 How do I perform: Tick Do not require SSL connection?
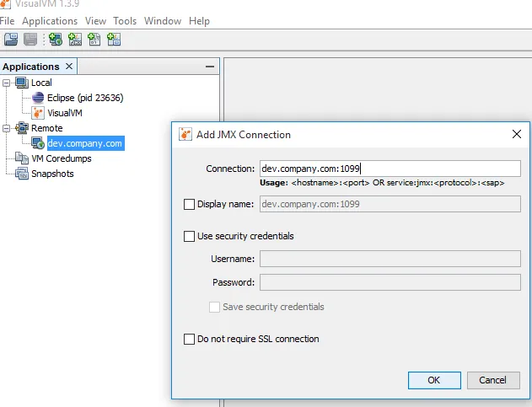[189, 339]
